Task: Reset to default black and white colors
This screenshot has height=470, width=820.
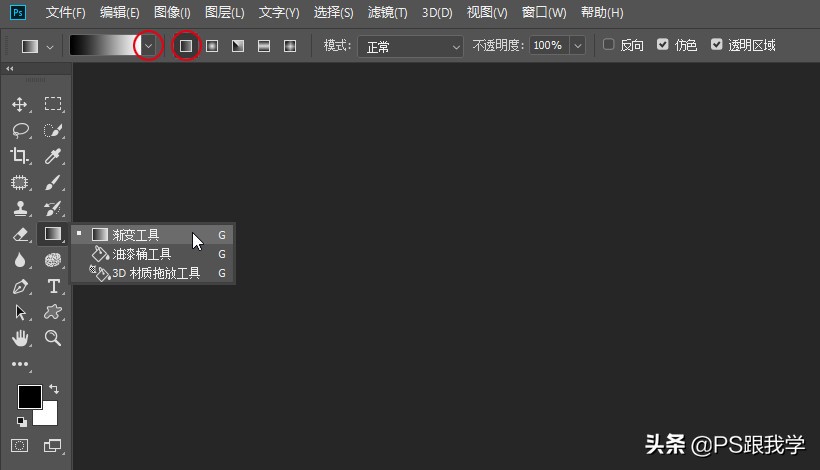Action: coord(21,421)
